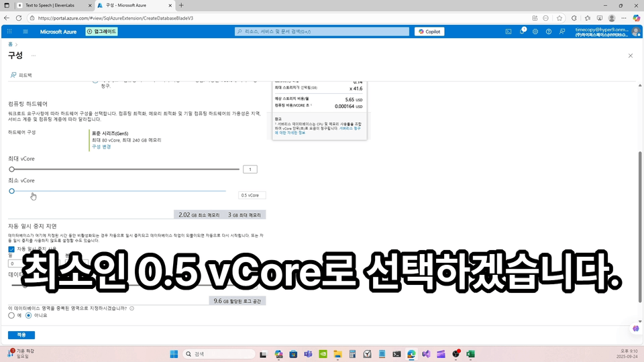
Task: Reload the page with refresh icon
Action: click(19, 18)
